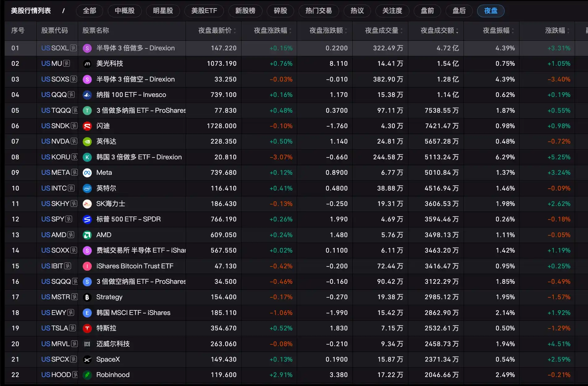This screenshot has height=386, width=588.
Task: Open the 中概股 tab
Action: click(125, 11)
